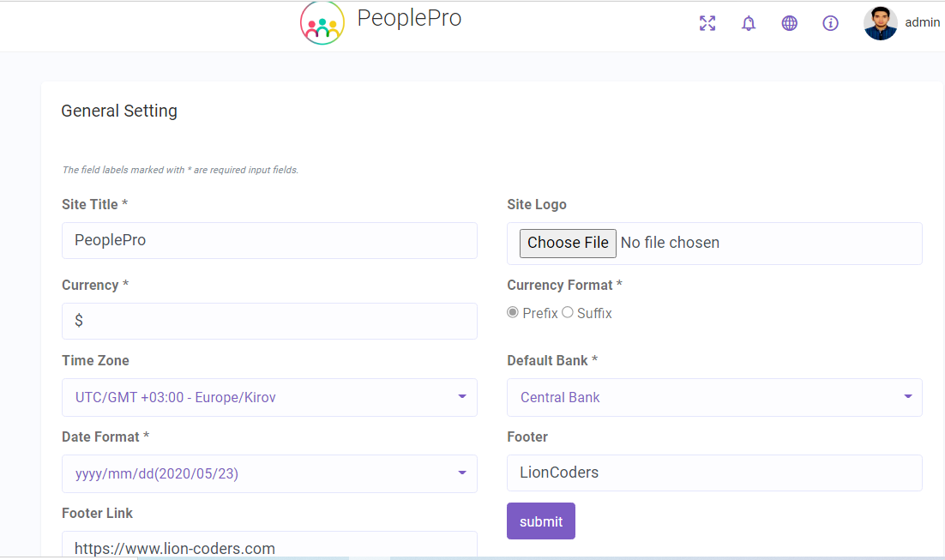This screenshot has width=945, height=560.
Task: Click the PeoplePro brand title text
Action: (x=409, y=18)
